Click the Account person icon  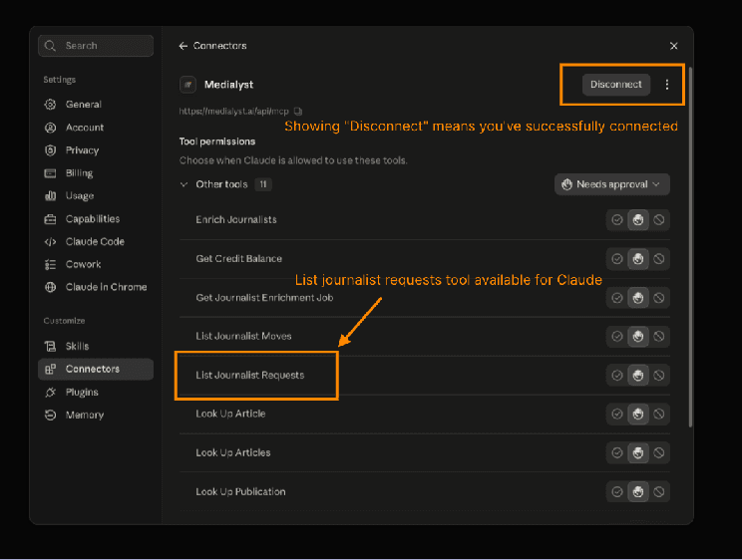[50, 128]
